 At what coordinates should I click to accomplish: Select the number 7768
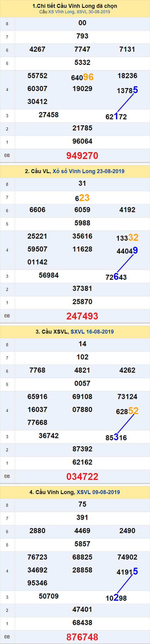(37, 370)
